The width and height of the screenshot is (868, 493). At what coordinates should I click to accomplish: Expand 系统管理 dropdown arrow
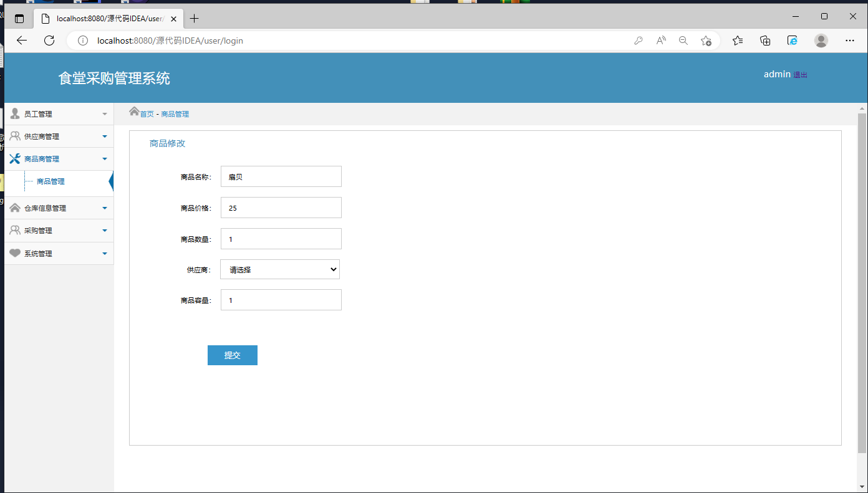tap(105, 254)
